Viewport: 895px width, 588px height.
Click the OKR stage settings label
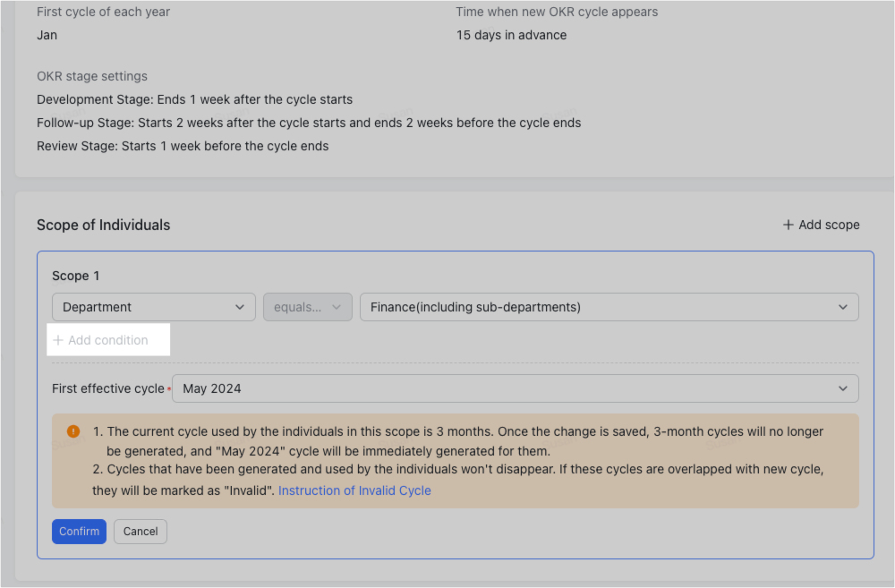click(91, 76)
